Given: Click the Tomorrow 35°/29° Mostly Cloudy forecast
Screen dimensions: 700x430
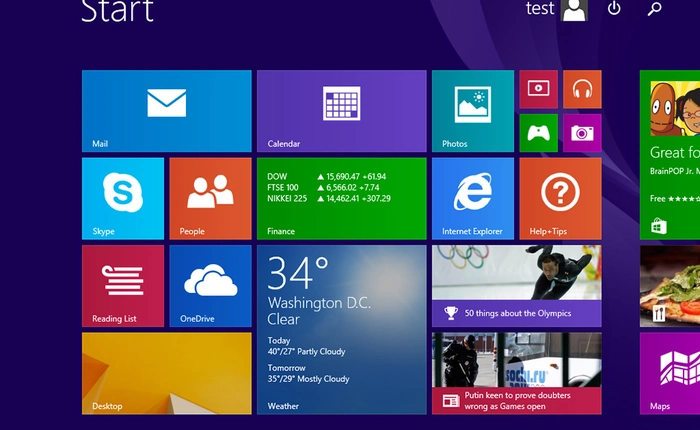Looking at the screenshot, I should click(x=308, y=373).
